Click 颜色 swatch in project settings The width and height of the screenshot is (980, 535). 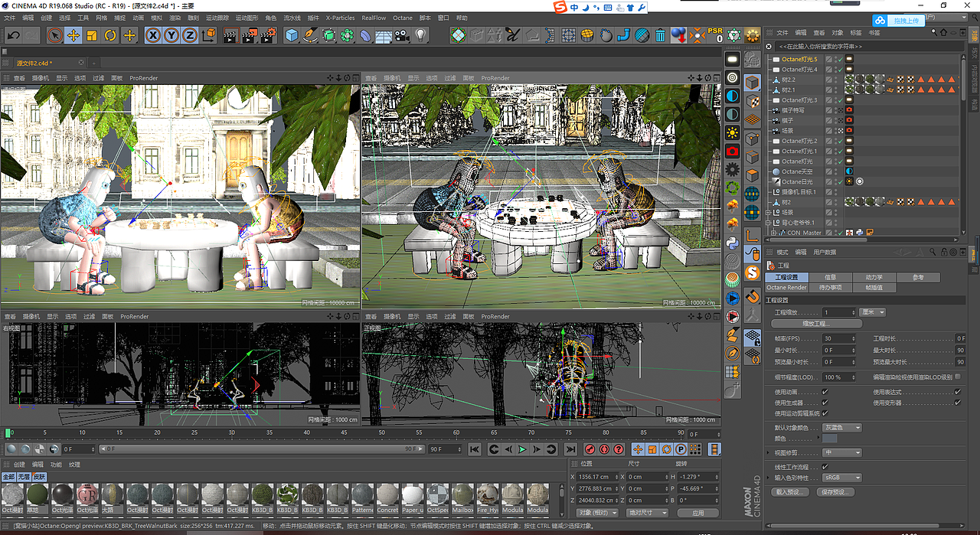pos(829,439)
